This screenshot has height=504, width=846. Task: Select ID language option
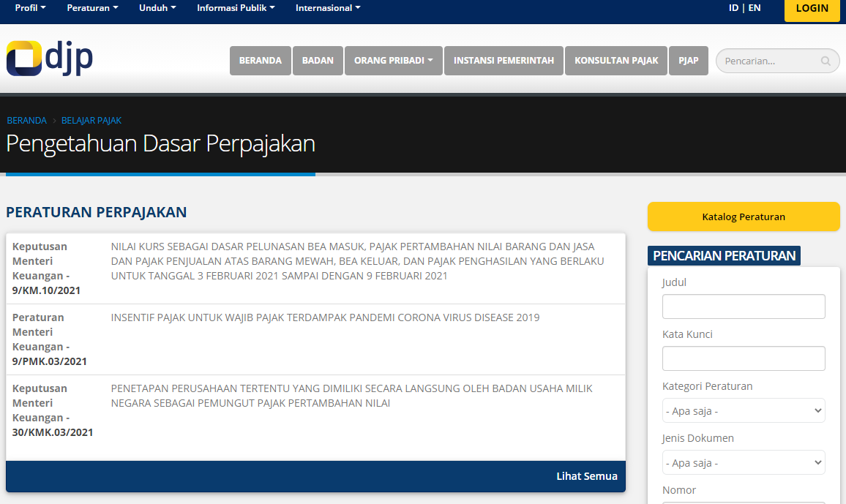coord(733,8)
